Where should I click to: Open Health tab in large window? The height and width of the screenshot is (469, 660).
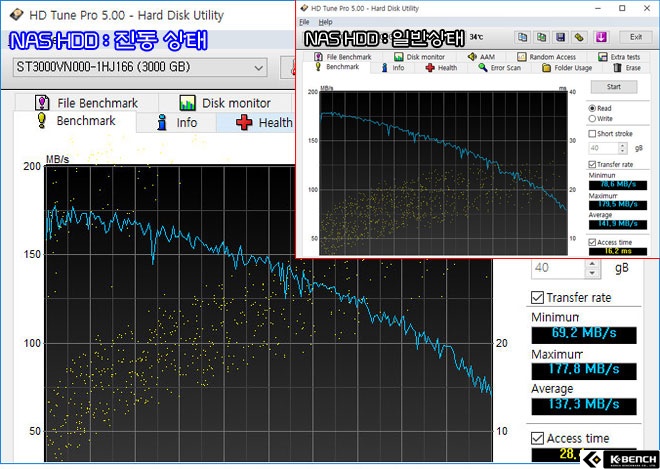point(263,123)
